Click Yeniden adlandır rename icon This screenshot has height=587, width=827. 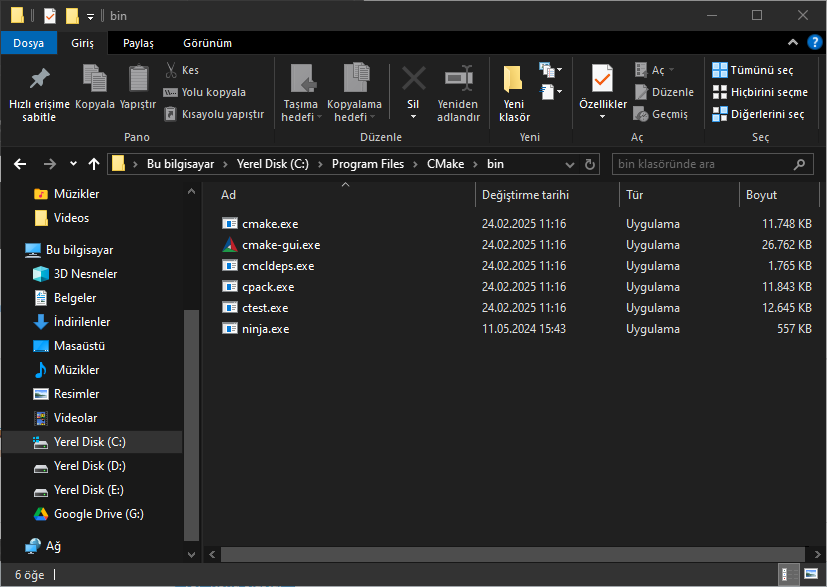click(458, 79)
